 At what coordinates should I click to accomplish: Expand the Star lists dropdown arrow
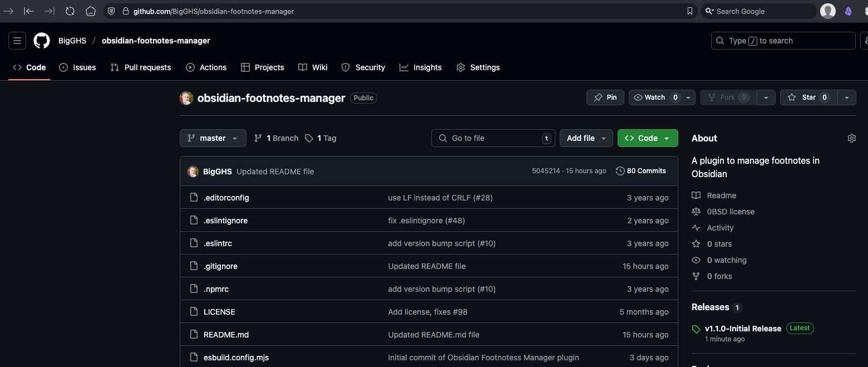tap(847, 97)
